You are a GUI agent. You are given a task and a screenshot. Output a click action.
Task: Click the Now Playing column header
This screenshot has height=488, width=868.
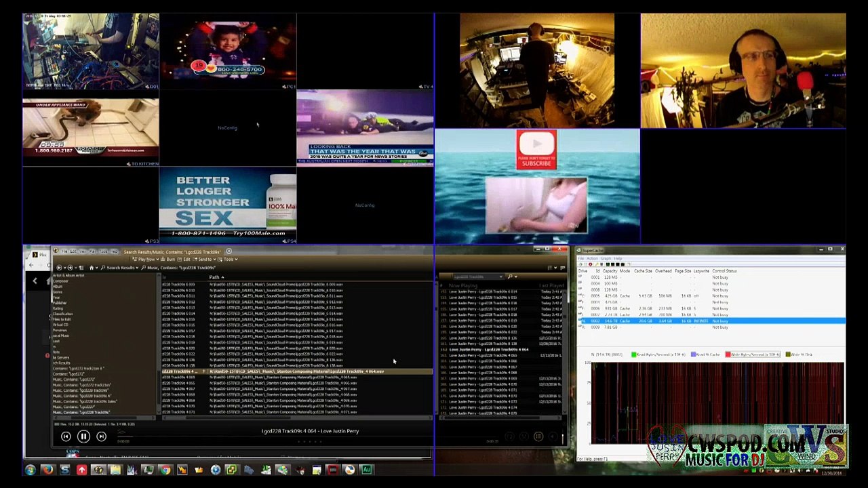(x=463, y=285)
